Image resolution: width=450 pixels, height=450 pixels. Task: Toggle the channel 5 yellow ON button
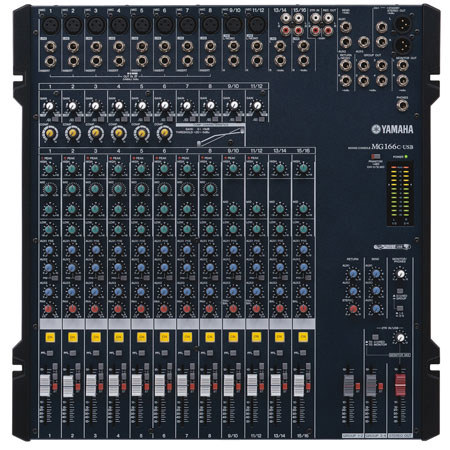[141, 337]
